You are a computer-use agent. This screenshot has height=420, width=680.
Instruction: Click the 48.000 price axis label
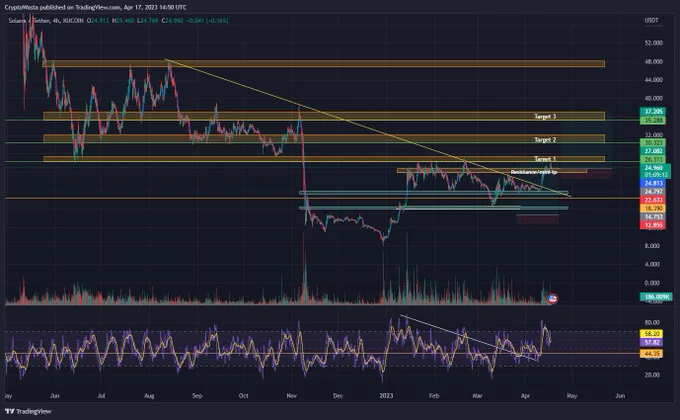[653, 62]
